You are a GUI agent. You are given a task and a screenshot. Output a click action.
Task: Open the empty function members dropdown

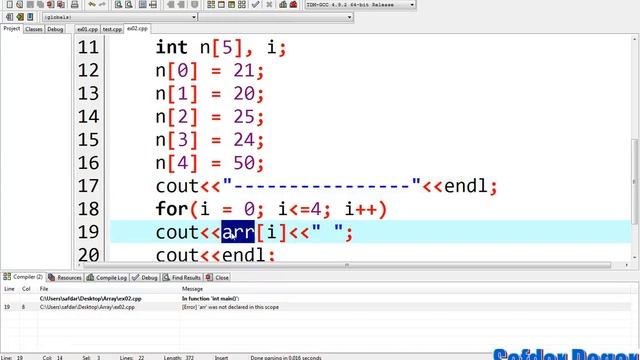tap(276, 17)
